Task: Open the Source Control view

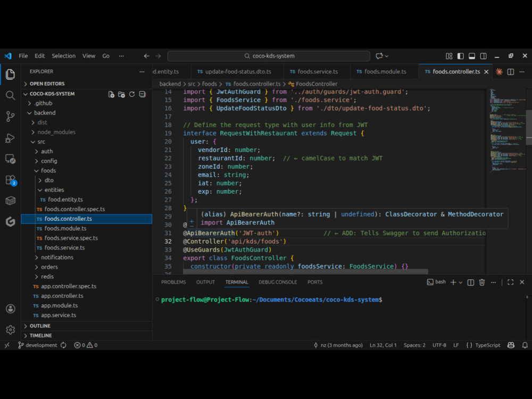Action: (x=10, y=117)
